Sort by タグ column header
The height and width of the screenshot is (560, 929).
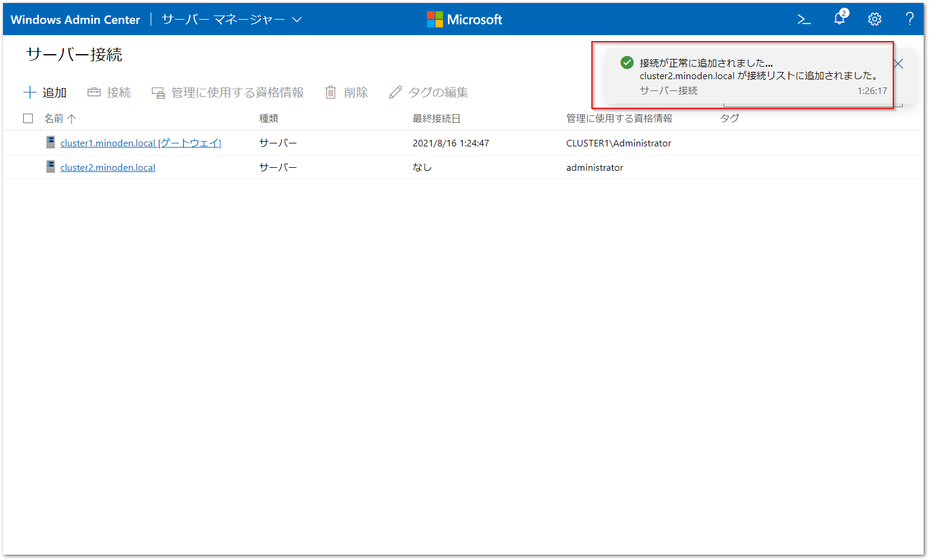(730, 118)
